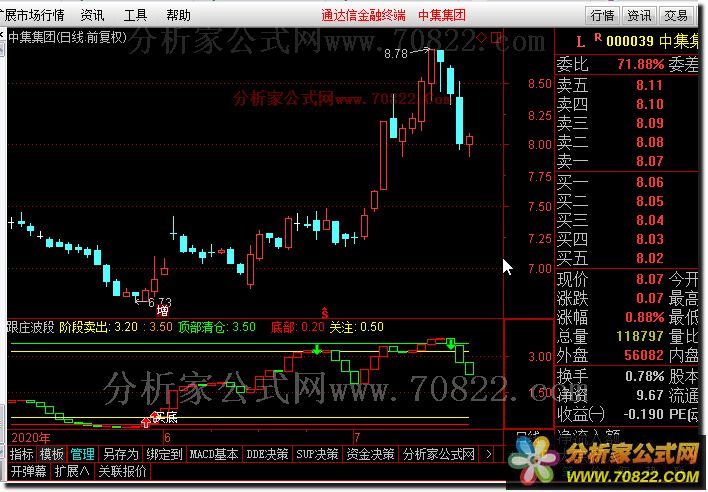Switch to SUP决策 template

click(x=317, y=454)
